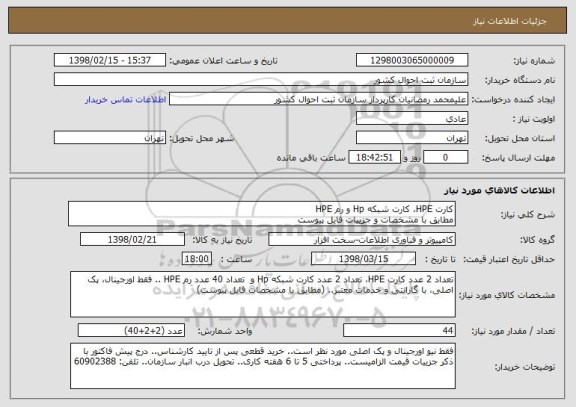Viewport: 576px width, 407px height.
Task: Click the شرح کلی نیاز text area
Action: pyautogui.click(x=262, y=214)
